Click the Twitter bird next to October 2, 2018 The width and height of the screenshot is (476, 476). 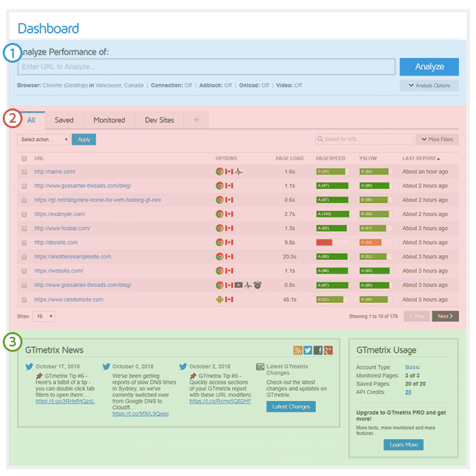183,366
